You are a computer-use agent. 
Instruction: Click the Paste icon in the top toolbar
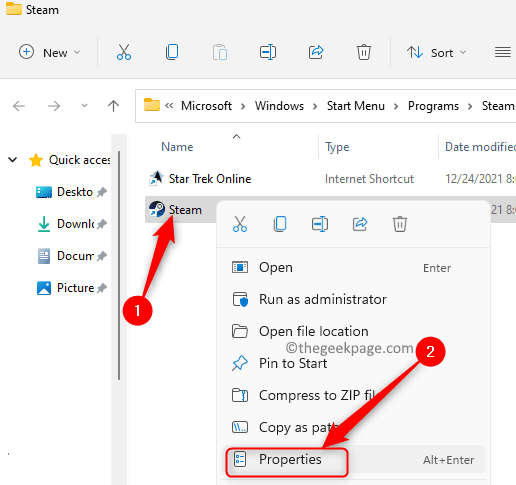[x=220, y=52]
